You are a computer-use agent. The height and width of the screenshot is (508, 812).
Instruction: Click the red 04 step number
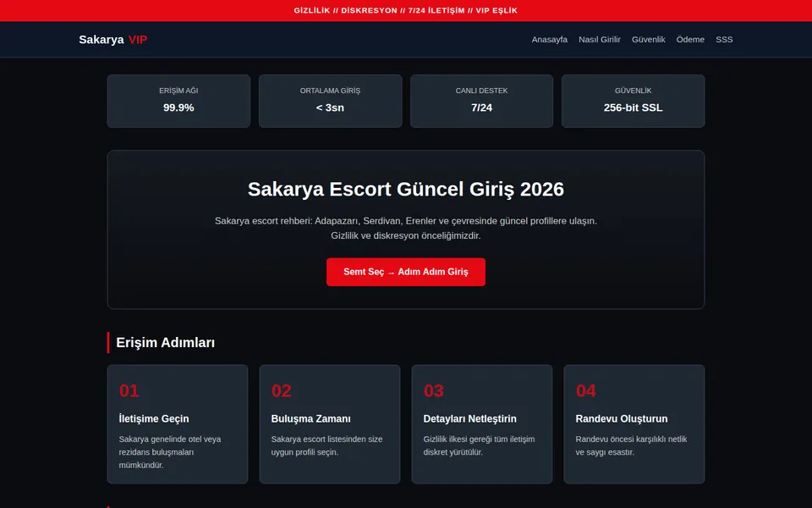coord(585,390)
